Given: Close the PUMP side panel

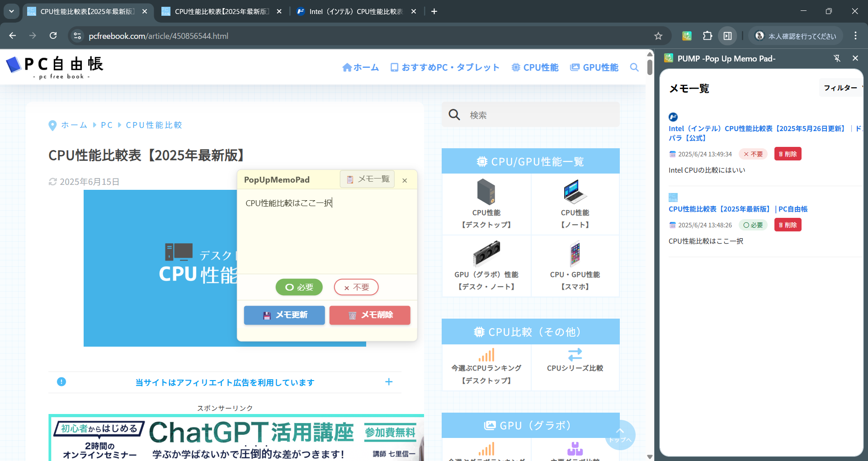Looking at the screenshot, I should (x=855, y=58).
